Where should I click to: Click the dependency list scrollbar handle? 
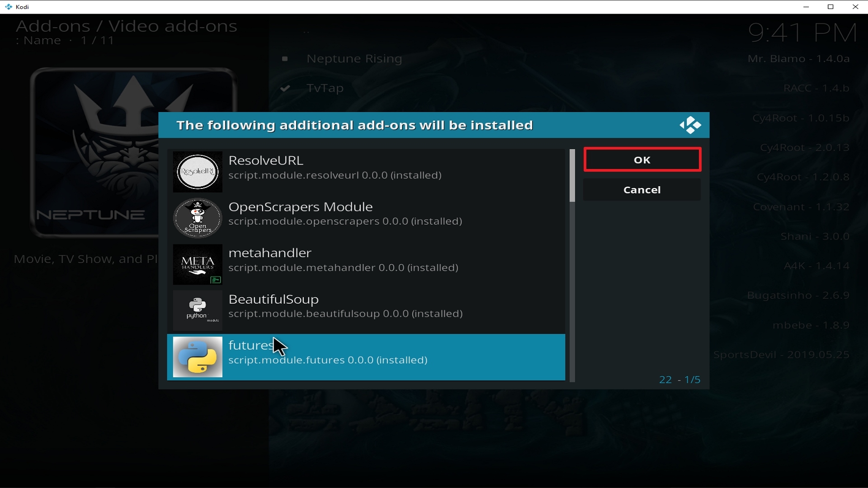[x=572, y=175]
